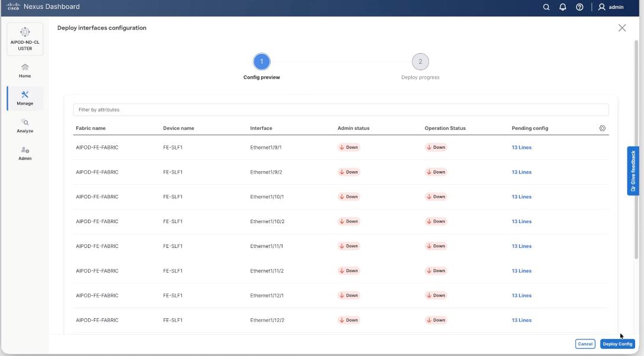Open the help icon in the header

click(x=578, y=7)
